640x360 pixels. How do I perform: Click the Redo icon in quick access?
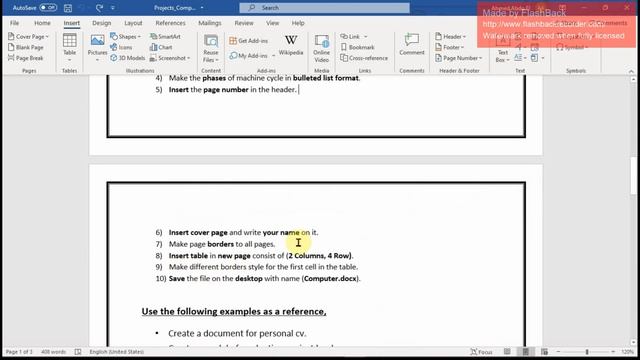click(99, 8)
